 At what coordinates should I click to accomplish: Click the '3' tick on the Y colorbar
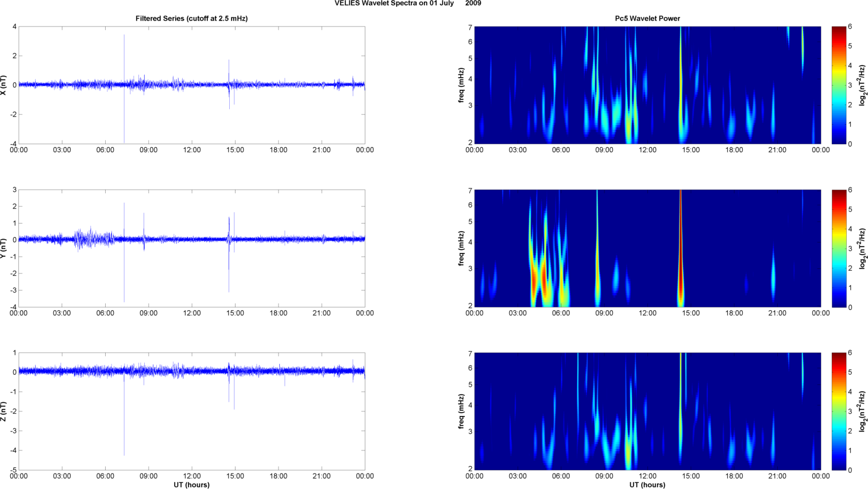tap(850, 248)
